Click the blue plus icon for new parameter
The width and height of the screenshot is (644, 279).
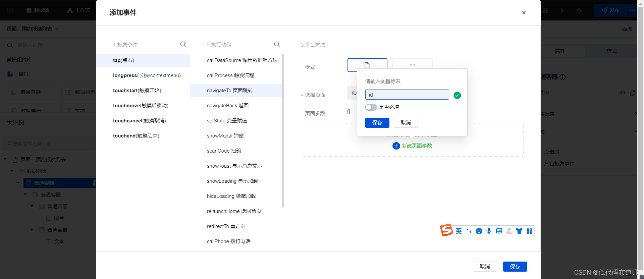point(396,146)
